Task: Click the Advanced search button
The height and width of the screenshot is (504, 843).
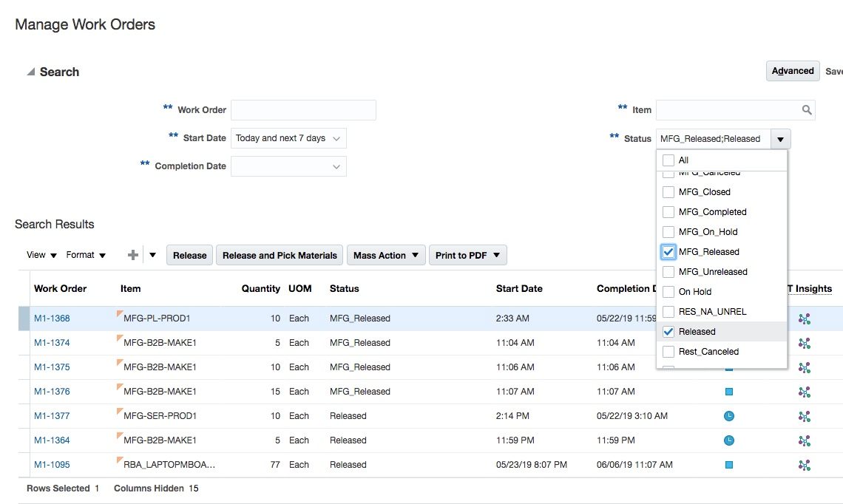Action: [793, 71]
